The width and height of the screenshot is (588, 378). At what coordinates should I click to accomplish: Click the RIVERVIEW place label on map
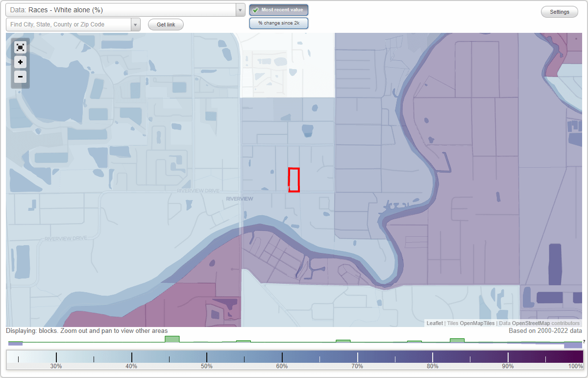click(x=240, y=199)
